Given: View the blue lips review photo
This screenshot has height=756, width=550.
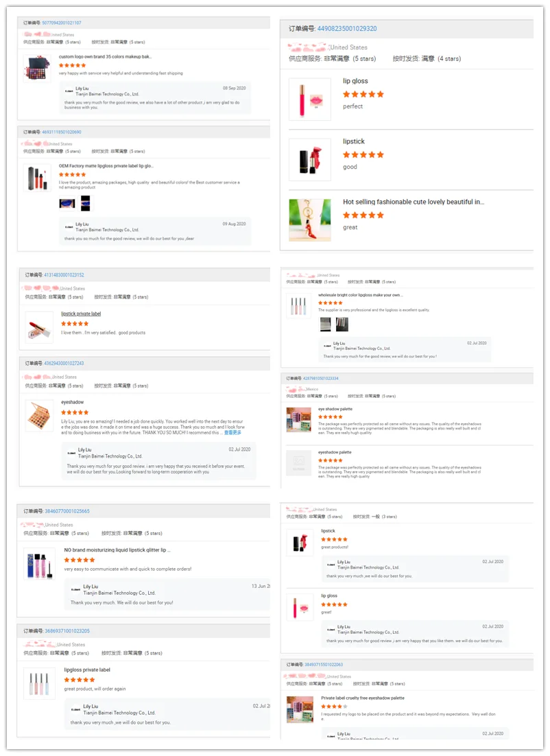Looking at the screenshot, I should click(67, 204).
